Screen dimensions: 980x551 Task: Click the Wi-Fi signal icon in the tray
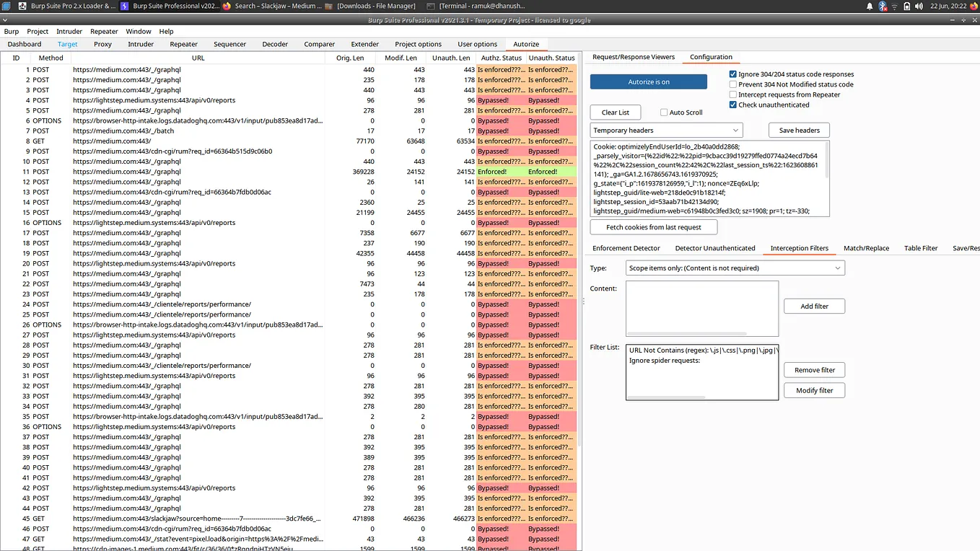[x=895, y=6]
